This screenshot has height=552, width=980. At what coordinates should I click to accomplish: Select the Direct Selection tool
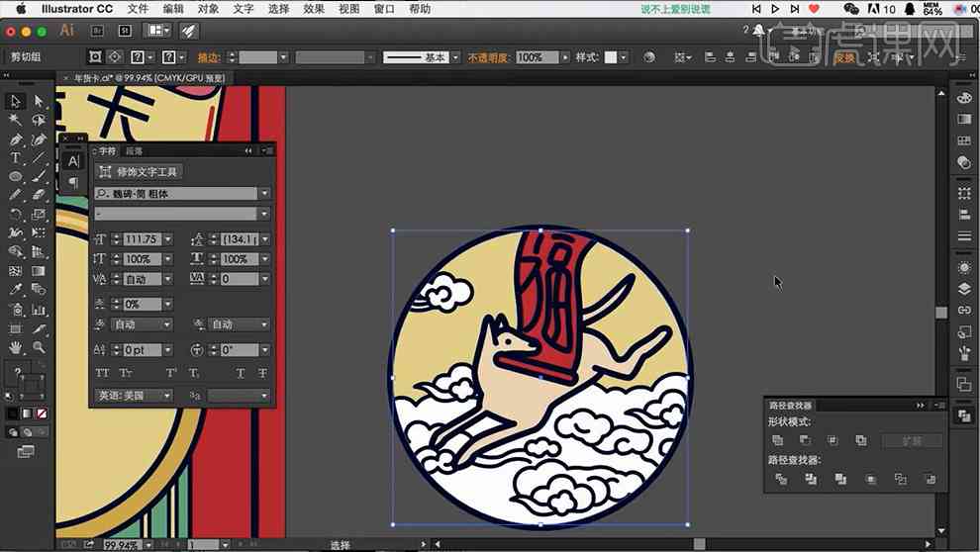pos(39,101)
